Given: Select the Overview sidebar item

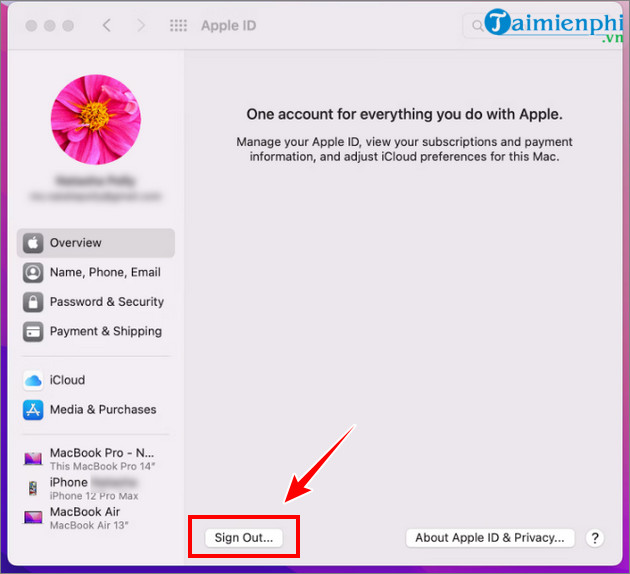Looking at the screenshot, I should click(x=96, y=243).
